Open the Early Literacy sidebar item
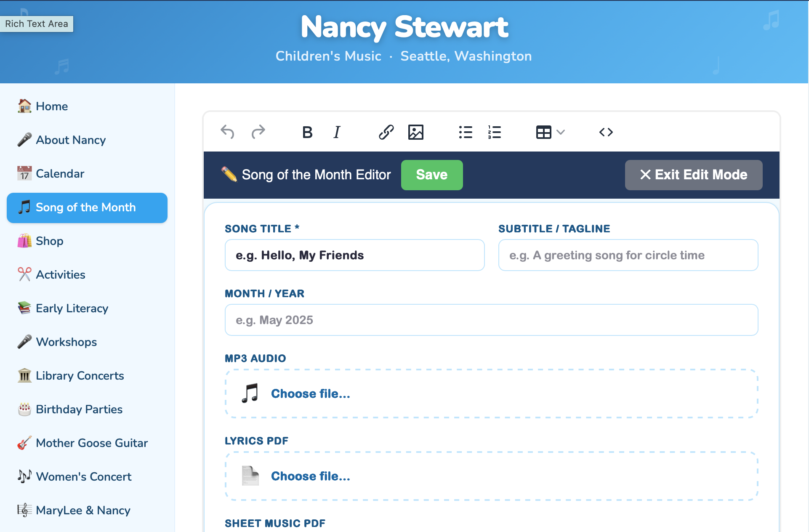The width and height of the screenshot is (809, 532). click(x=72, y=308)
